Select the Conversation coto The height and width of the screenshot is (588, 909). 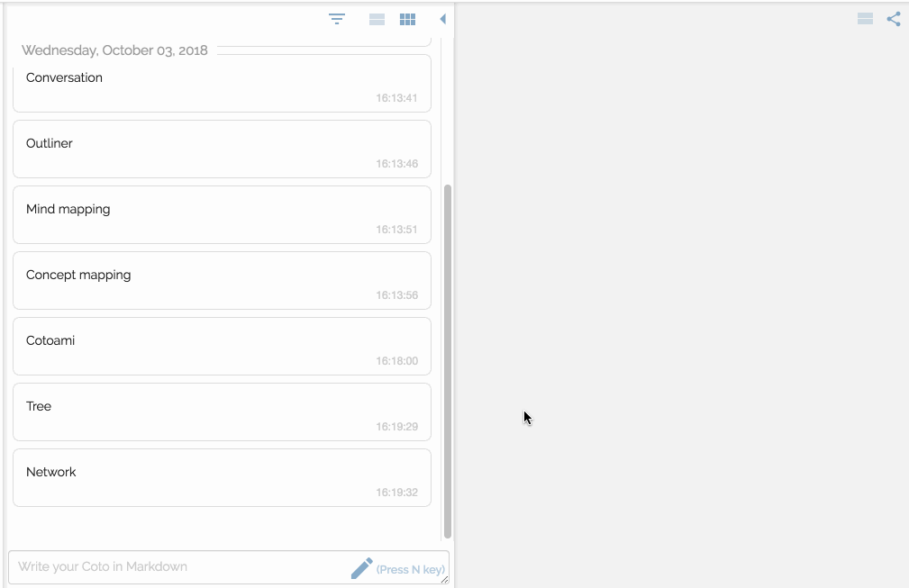[222, 84]
